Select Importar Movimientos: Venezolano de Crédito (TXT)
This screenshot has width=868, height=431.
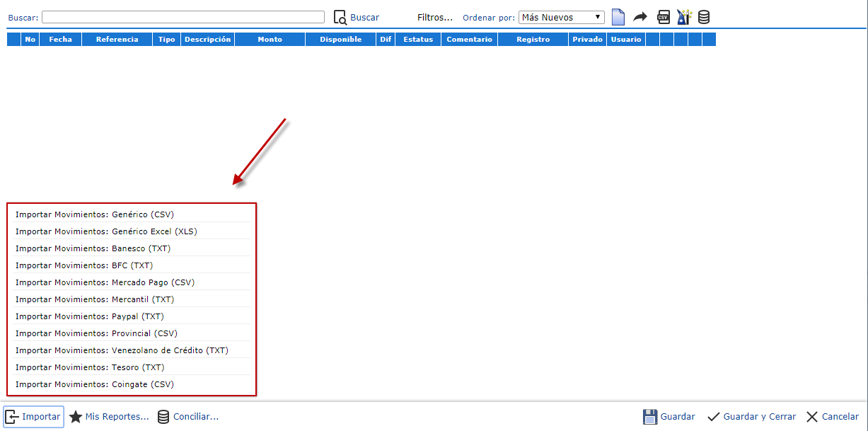click(x=131, y=350)
